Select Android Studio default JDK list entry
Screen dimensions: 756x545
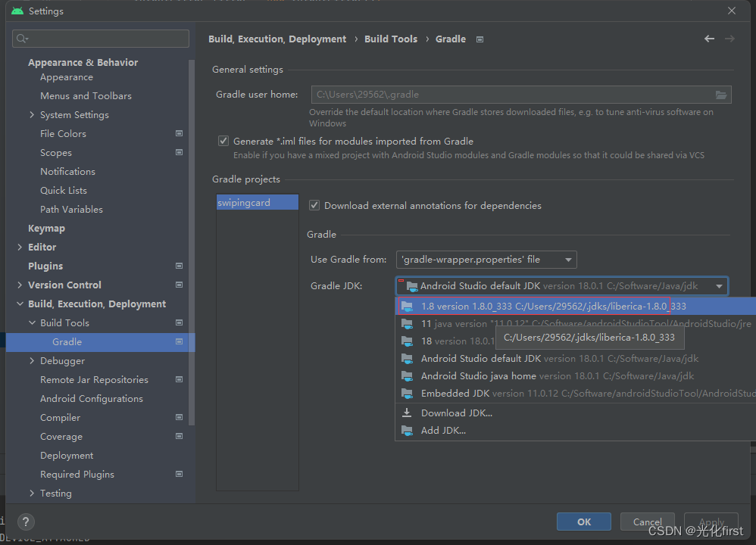(575, 359)
